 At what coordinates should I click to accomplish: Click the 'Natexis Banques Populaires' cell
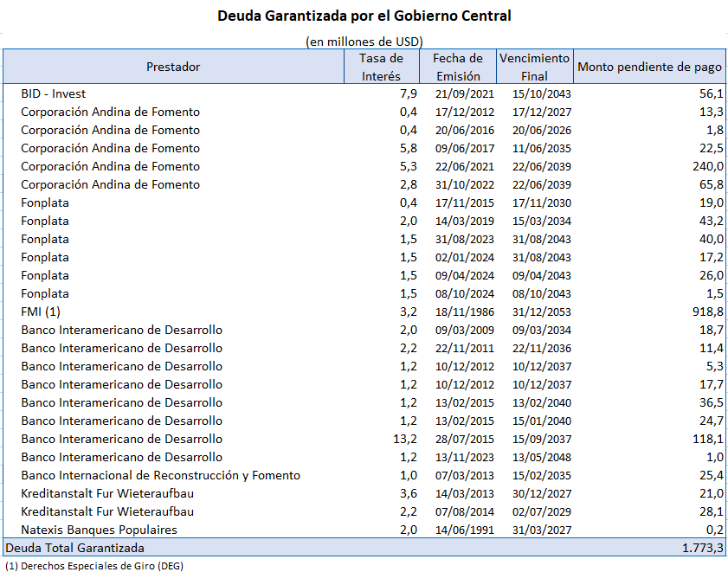pos(99,530)
